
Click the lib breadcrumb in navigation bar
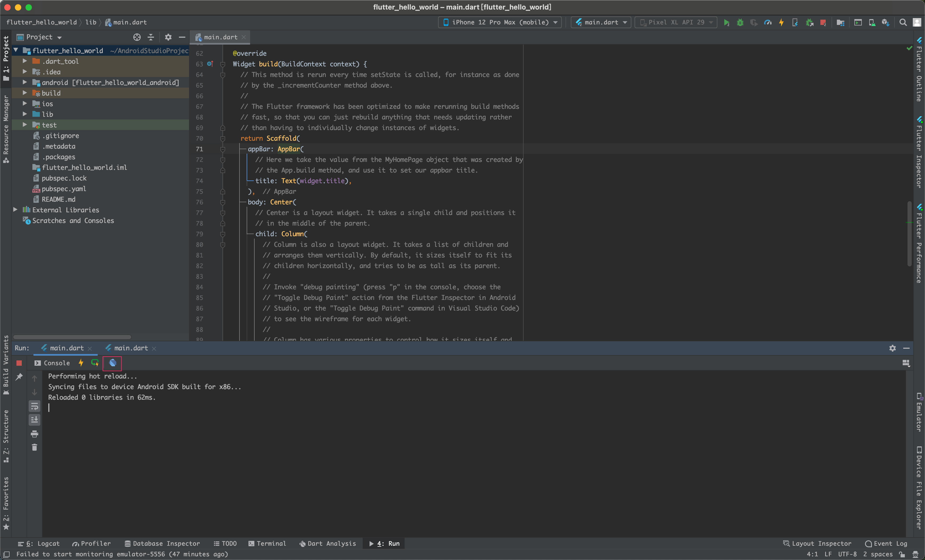click(91, 23)
